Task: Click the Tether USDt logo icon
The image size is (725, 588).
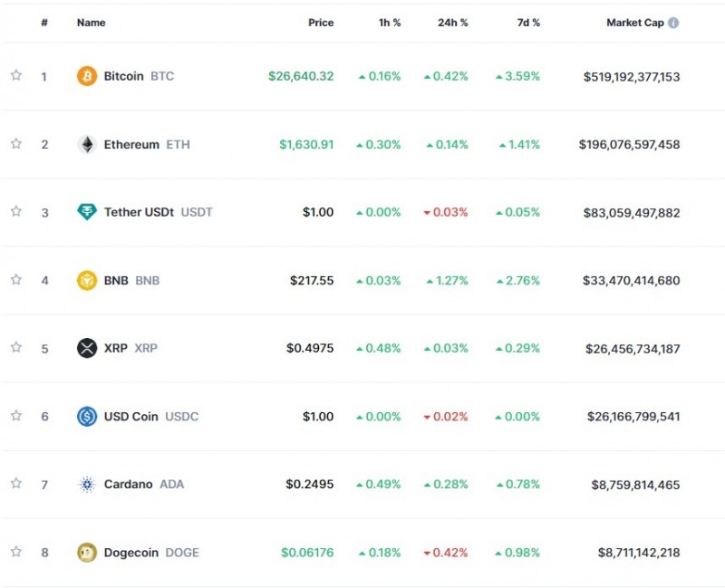Action: [87, 212]
